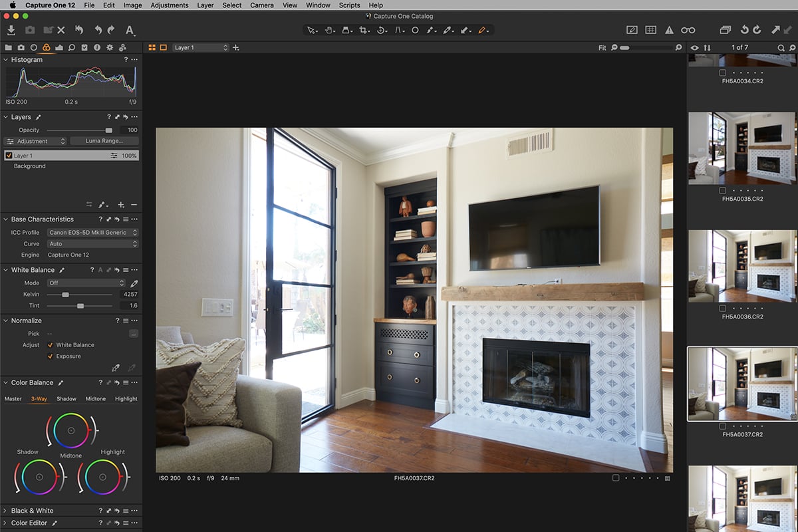
Task: Toggle the exposure warning triangle icon
Action: point(669,30)
